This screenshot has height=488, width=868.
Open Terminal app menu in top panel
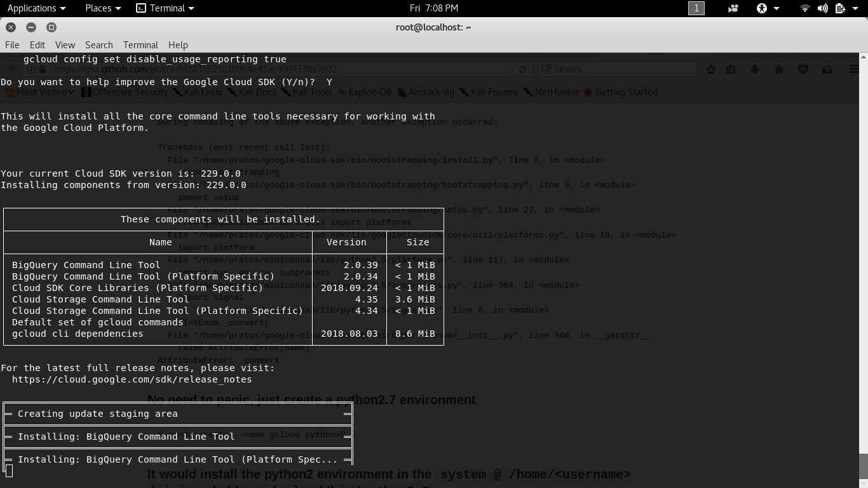165,8
